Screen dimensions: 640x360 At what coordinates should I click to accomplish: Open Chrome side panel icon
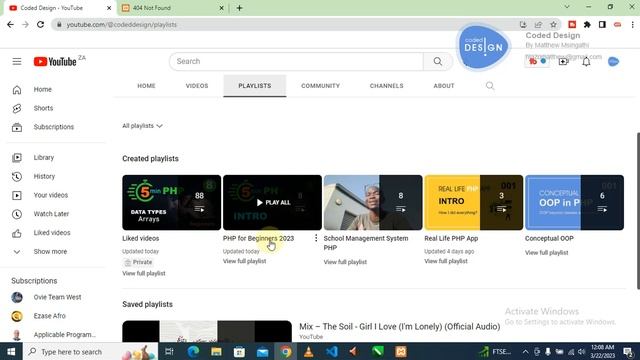[x=602, y=24]
